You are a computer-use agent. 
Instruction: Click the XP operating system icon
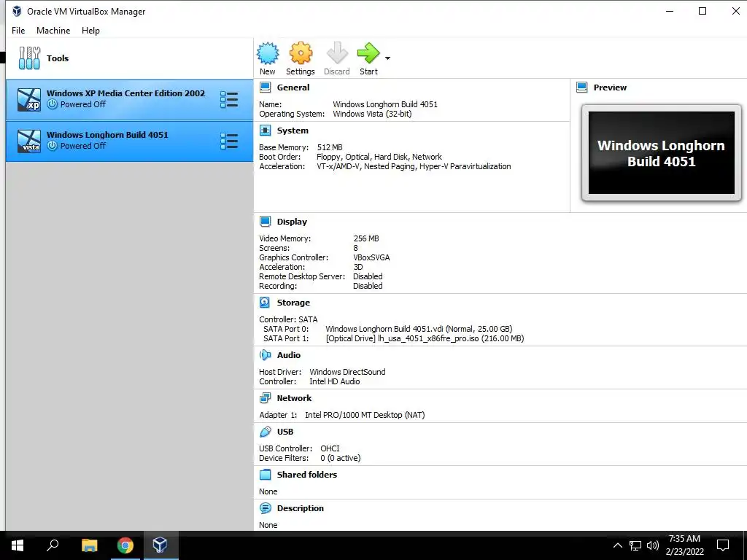click(x=29, y=100)
